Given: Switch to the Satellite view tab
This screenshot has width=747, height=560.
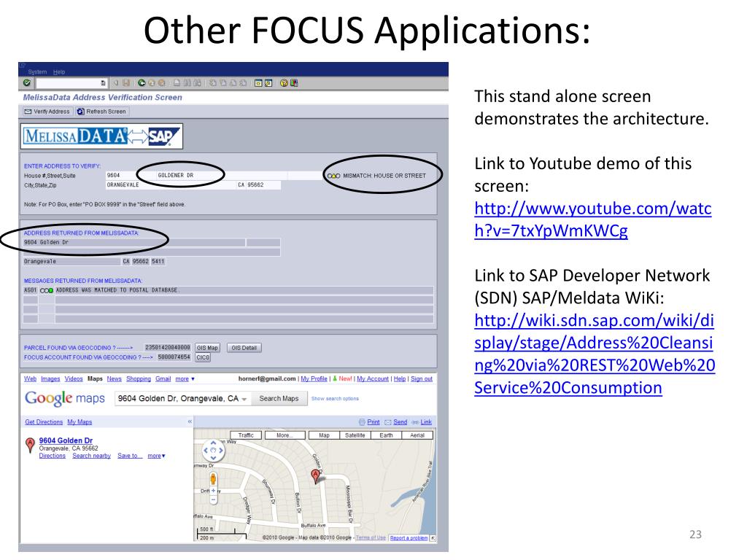Looking at the screenshot, I should pyautogui.click(x=355, y=435).
